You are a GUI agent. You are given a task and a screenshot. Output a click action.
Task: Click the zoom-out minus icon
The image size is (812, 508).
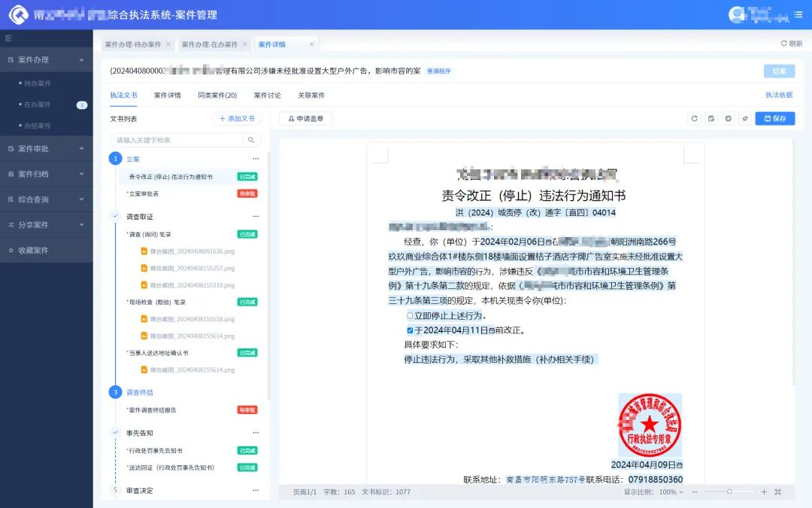(695, 492)
